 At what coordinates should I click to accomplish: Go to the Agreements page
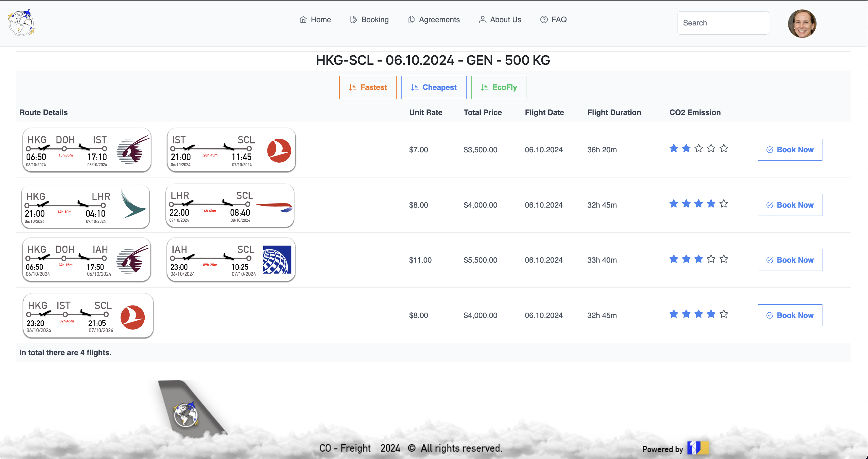(434, 20)
